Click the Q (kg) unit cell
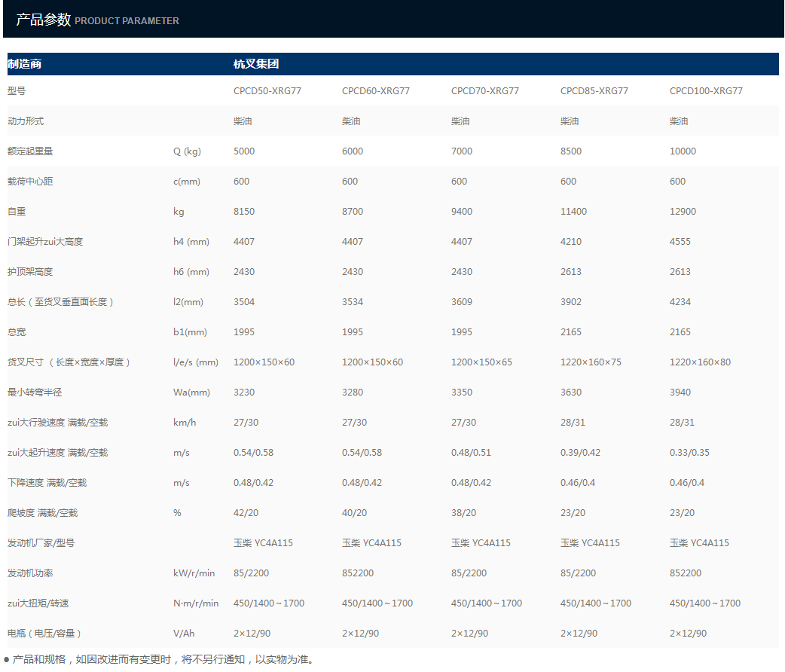The height and width of the screenshot is (672, 785). click(x=188, y=151)
